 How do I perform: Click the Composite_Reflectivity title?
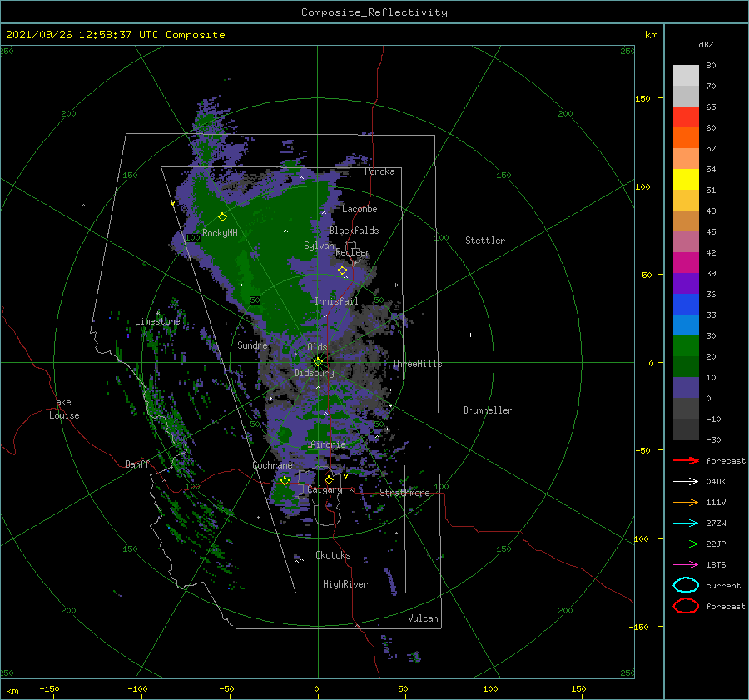(374, 12)
